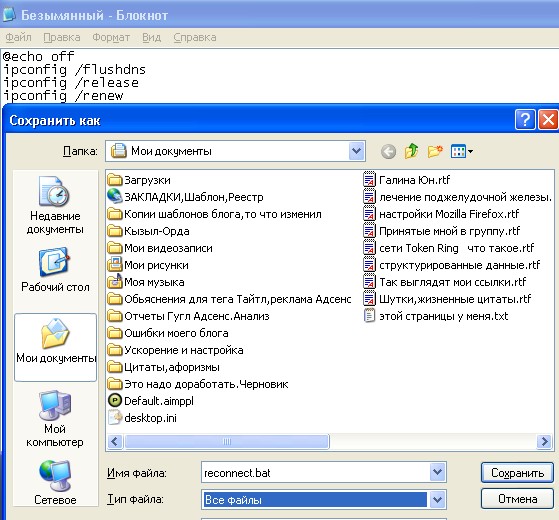Open the View menu icon

click(462, 151)
